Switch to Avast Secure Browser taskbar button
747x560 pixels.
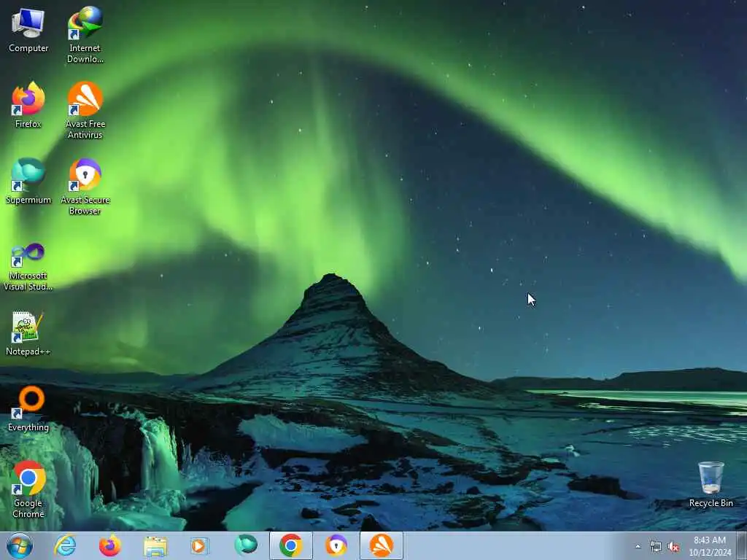(336, 545)
